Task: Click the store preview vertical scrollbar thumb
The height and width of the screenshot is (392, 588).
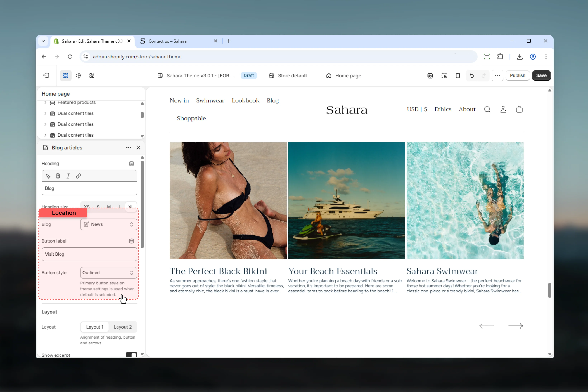Action: (x=549, y=290)
